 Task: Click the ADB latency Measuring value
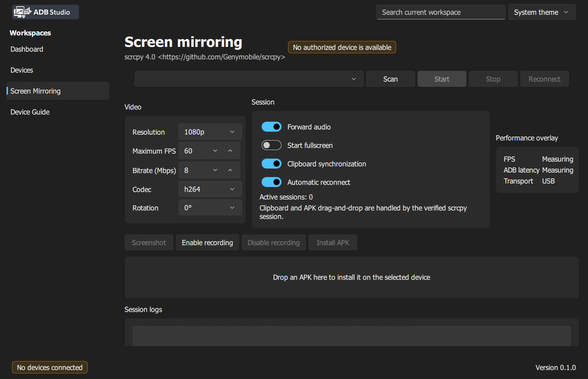(558, 170)
